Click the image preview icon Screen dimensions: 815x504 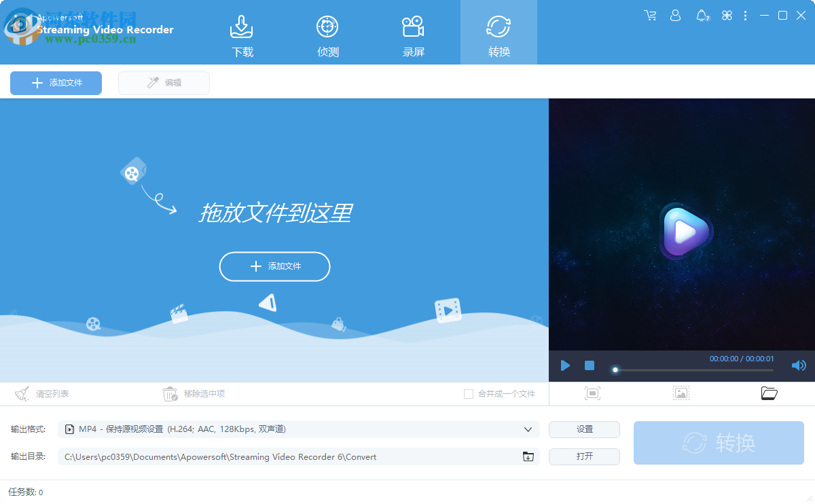[681, 393]
